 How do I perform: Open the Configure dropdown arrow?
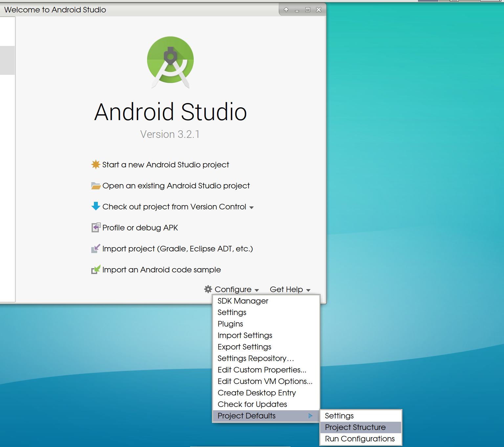[256, 290]
